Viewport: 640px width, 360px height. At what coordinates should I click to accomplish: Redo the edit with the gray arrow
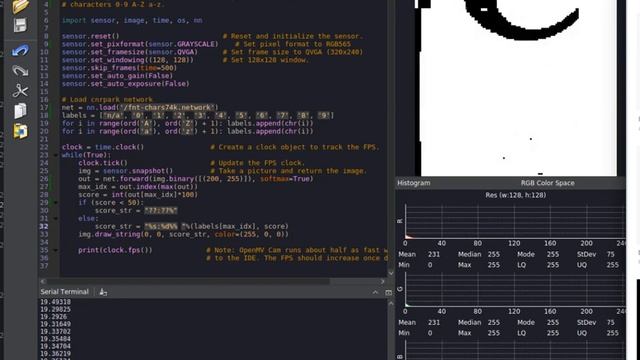click(20, 71)
